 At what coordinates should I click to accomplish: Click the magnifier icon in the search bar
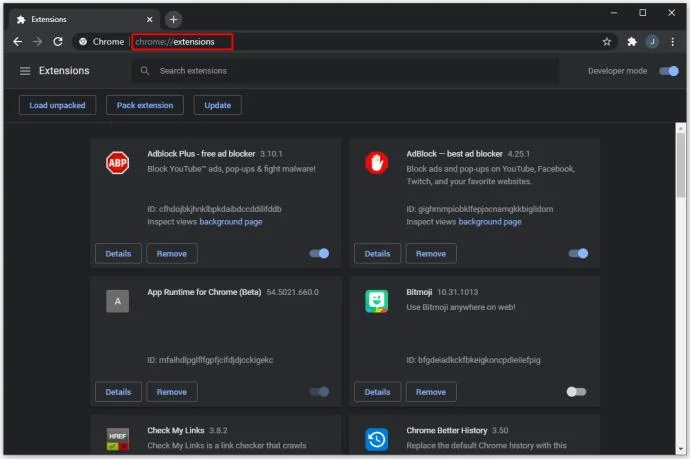(144, 70)
